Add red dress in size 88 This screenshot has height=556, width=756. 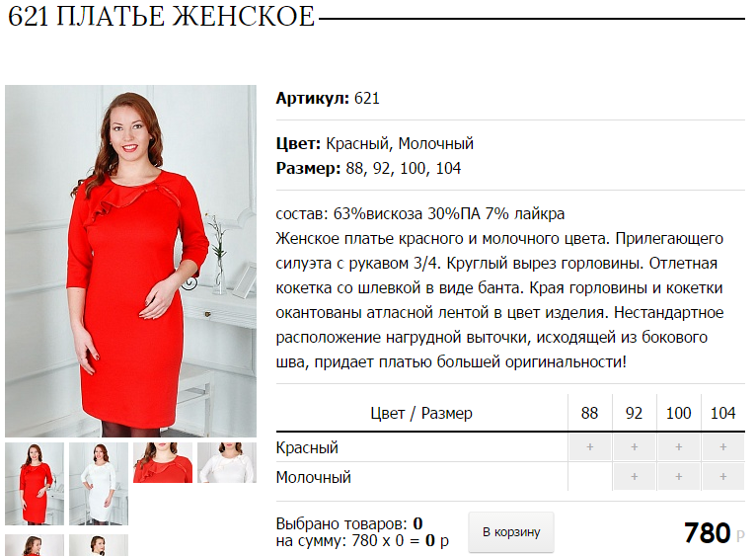pos(589,447)
